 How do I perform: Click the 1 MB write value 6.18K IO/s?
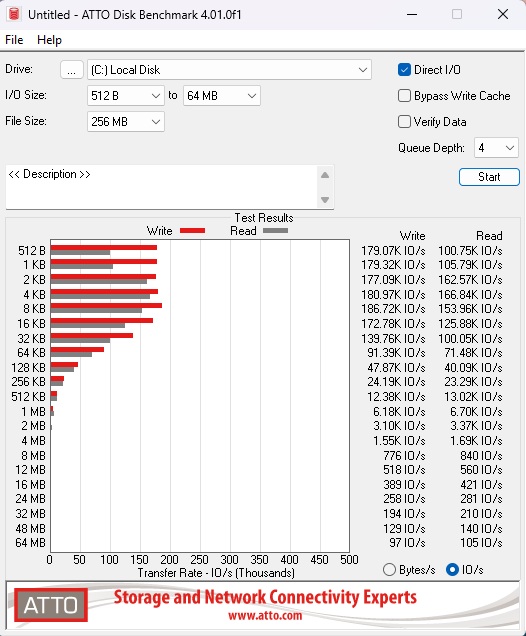[399, 412]
